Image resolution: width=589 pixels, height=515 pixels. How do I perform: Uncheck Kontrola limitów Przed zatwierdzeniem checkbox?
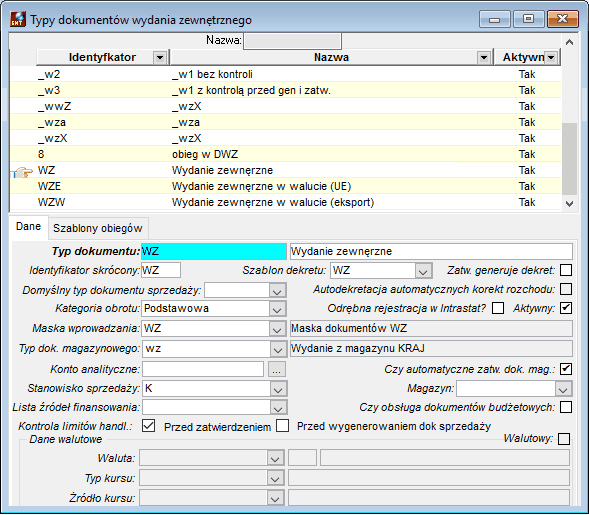pyautogui.click(x=148, y=426)
